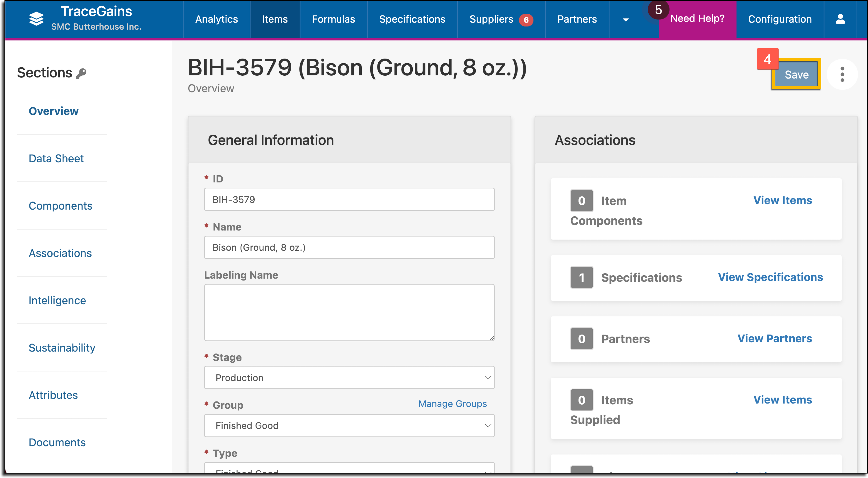Image resolution: width=868 pixels, height=478 pixels.
Task: Click View Items for Items Supplied
Action: pos(783,399)
